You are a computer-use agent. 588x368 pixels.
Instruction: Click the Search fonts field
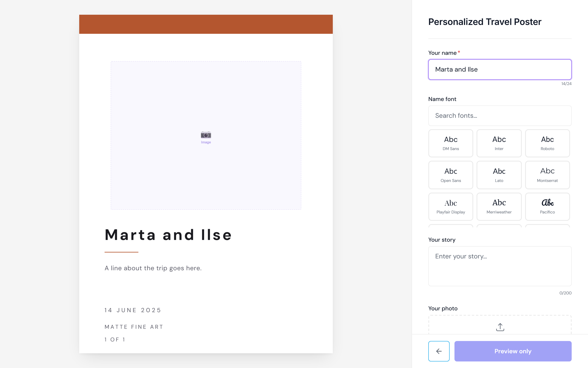(x=500, y=116)
